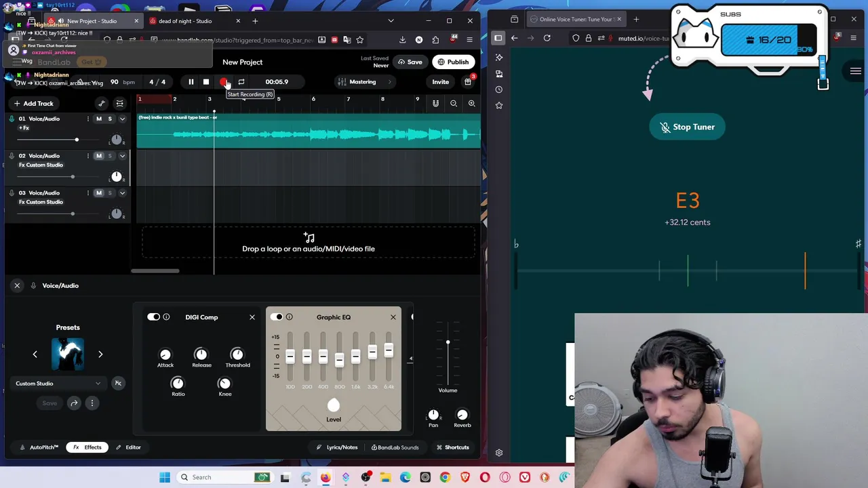Image resolution: width=868 pixels, height=488 pixels.
Task: Open Lyrics/Notes panel
Action: point(337,447)
